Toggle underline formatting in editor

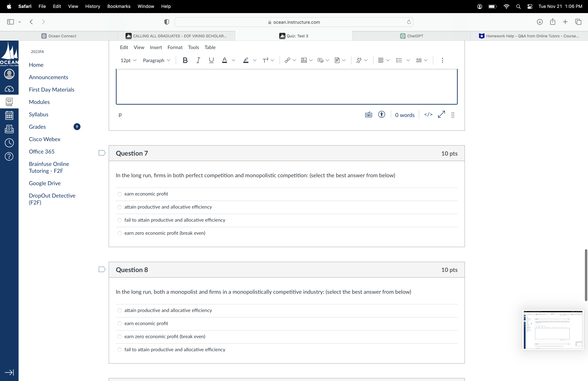[211, 60]
